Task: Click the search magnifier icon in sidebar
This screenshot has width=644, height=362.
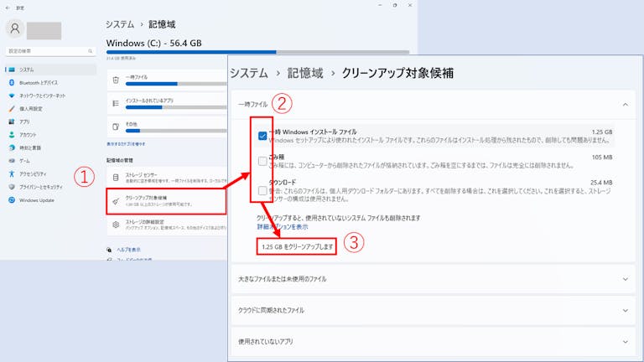Action: coord(90,51)
